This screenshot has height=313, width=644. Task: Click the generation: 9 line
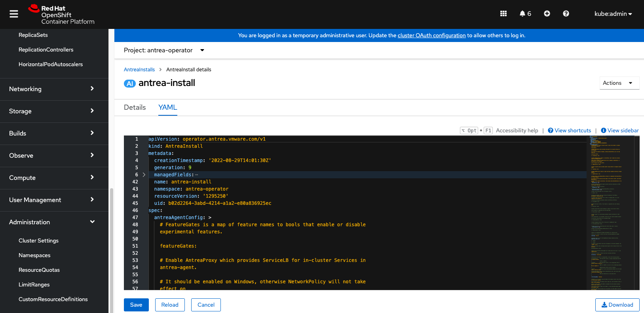[x=173, y=168]
